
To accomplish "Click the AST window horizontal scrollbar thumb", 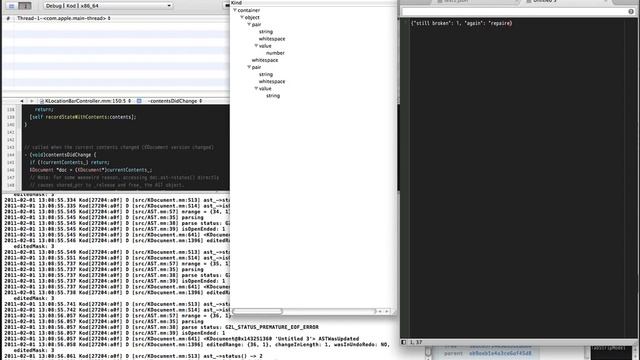I will coord(257,311).
